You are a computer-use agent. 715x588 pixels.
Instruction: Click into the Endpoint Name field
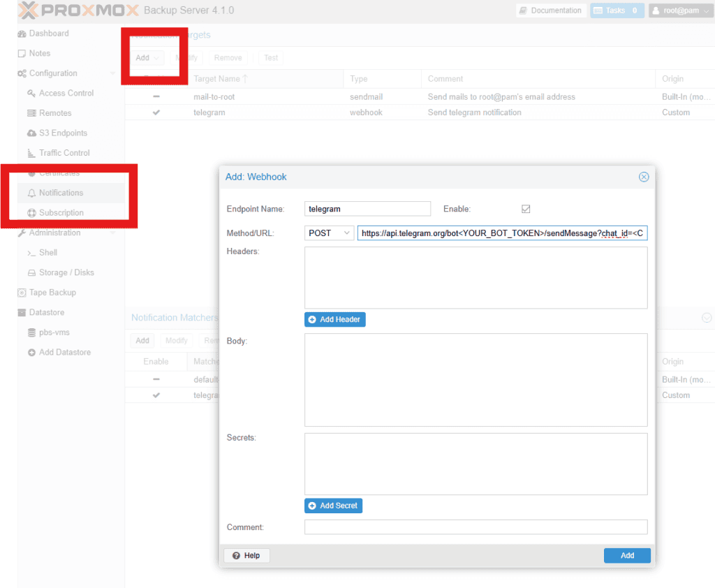coord(367,209)
